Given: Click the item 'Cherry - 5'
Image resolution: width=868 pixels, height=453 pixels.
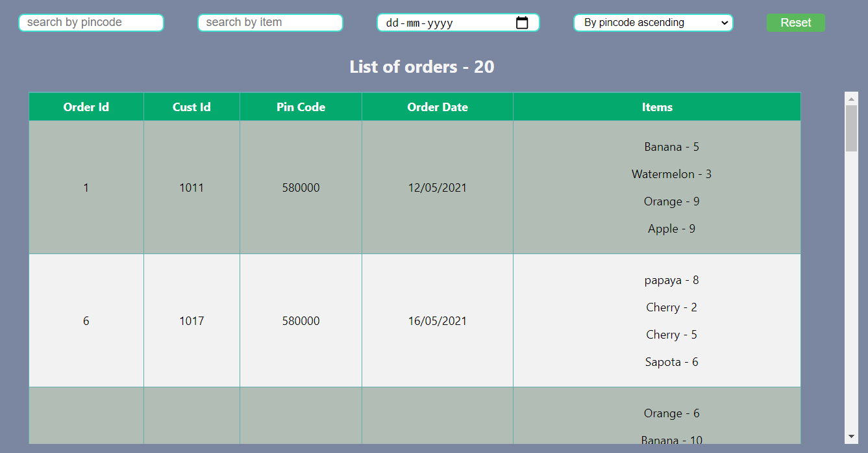Looking at the screenshot, I should (671, 335).
